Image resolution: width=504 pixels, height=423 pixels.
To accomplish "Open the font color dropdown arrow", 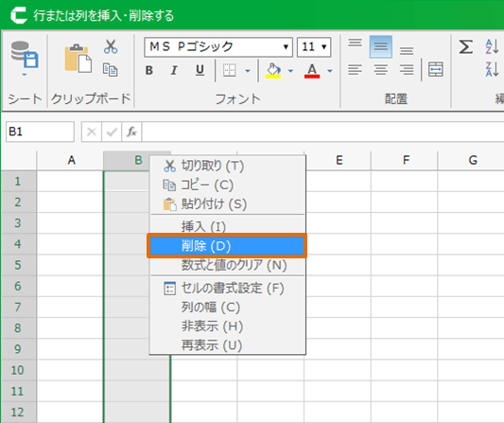I will [330, 71].
